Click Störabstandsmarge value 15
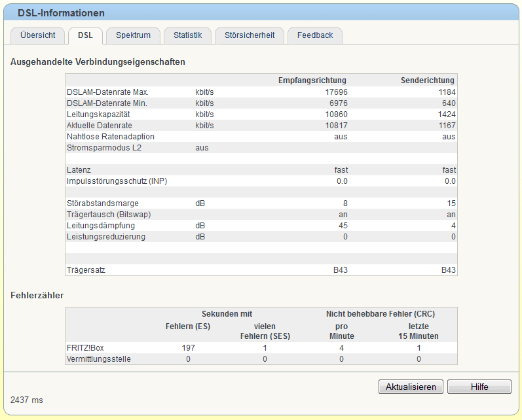522x420 pixels. (451, 203)
